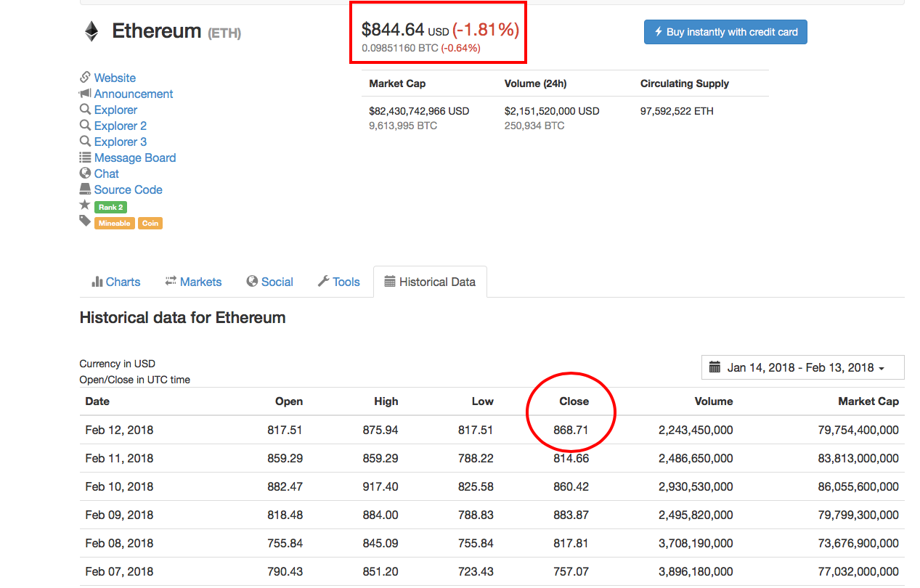Click the Market Cap column header in the table
Screen dimensions: 920x588
pos(868,401)
